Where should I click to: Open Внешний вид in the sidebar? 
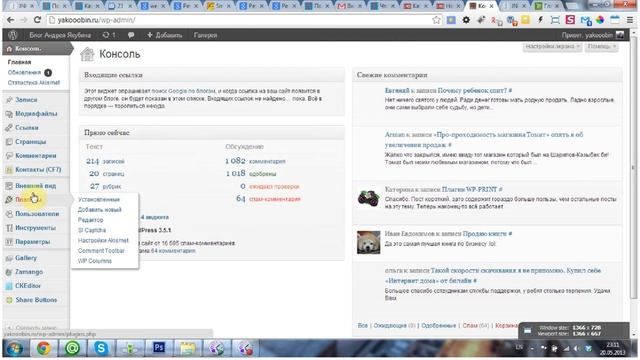pos(36,186)
